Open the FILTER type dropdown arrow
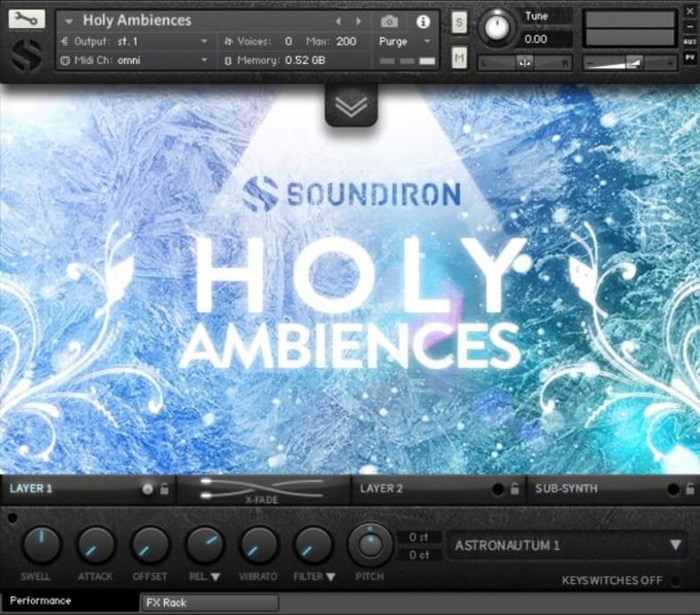Screen dimensions: 700x615 click(x=330, y=577)
